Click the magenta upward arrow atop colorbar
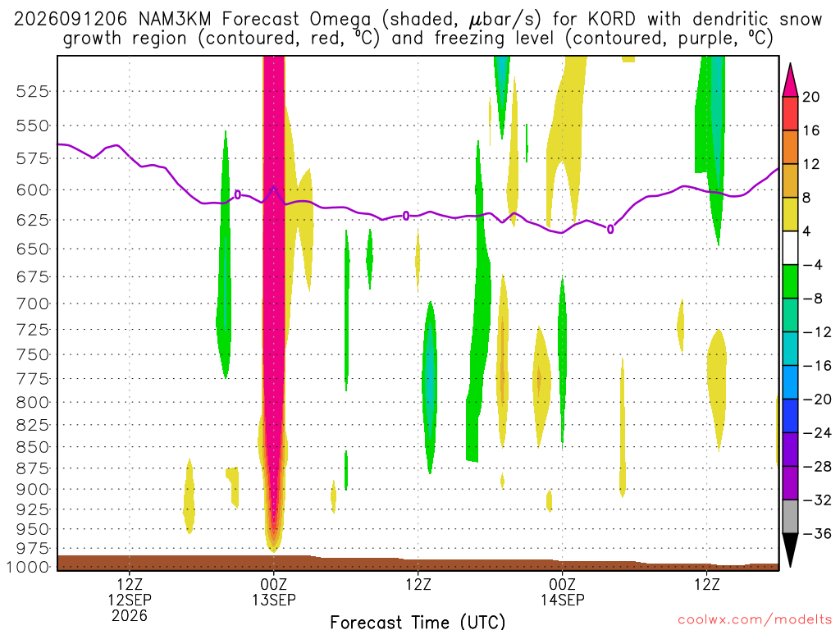Image resolution: width=840 pixels, height=630 pixels. 790,80
